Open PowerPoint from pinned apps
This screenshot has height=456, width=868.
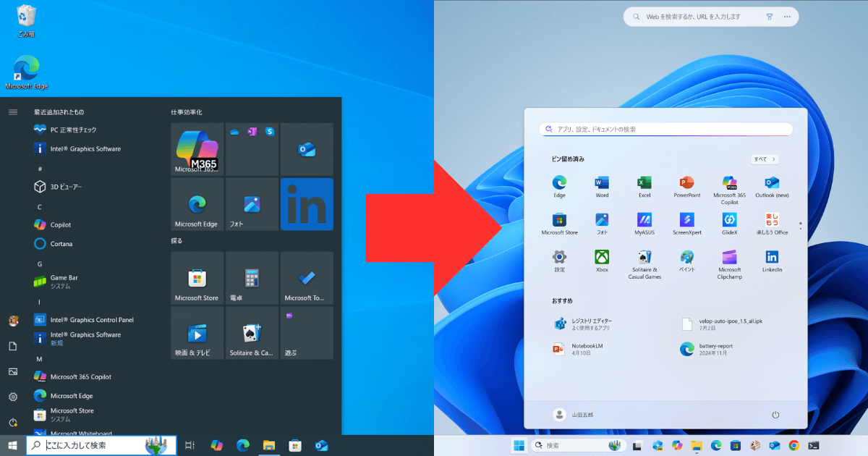(687, 187)
